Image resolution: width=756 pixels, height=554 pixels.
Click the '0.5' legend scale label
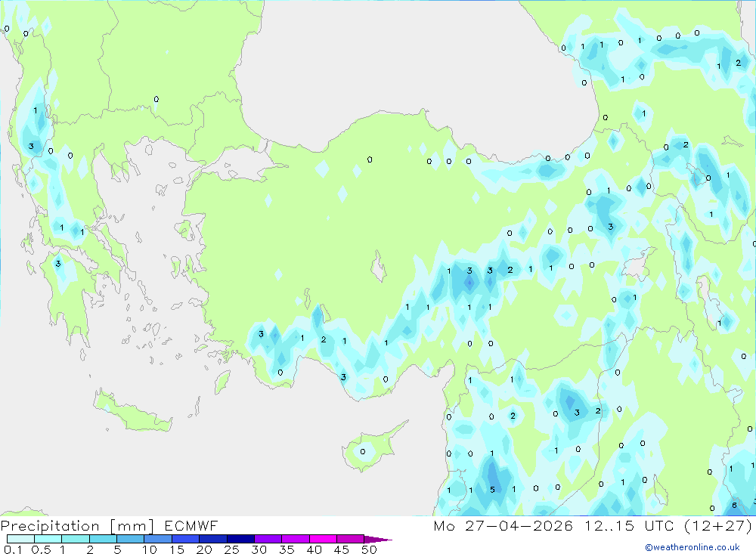[41, 549]
